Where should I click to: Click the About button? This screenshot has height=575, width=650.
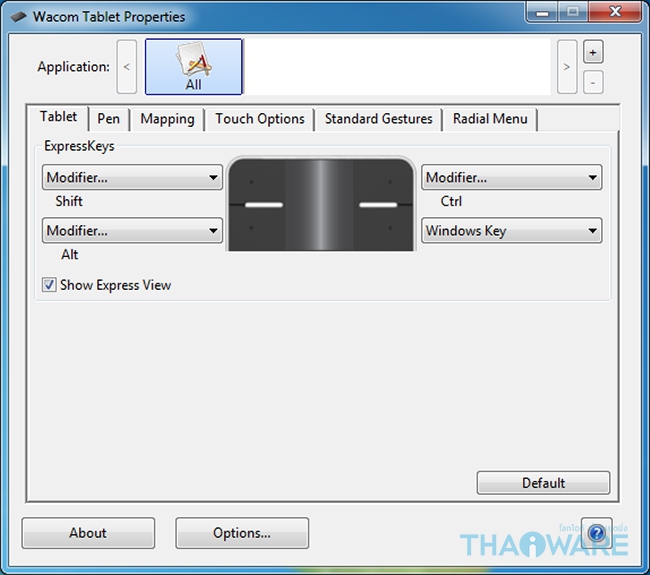point(88,533)
